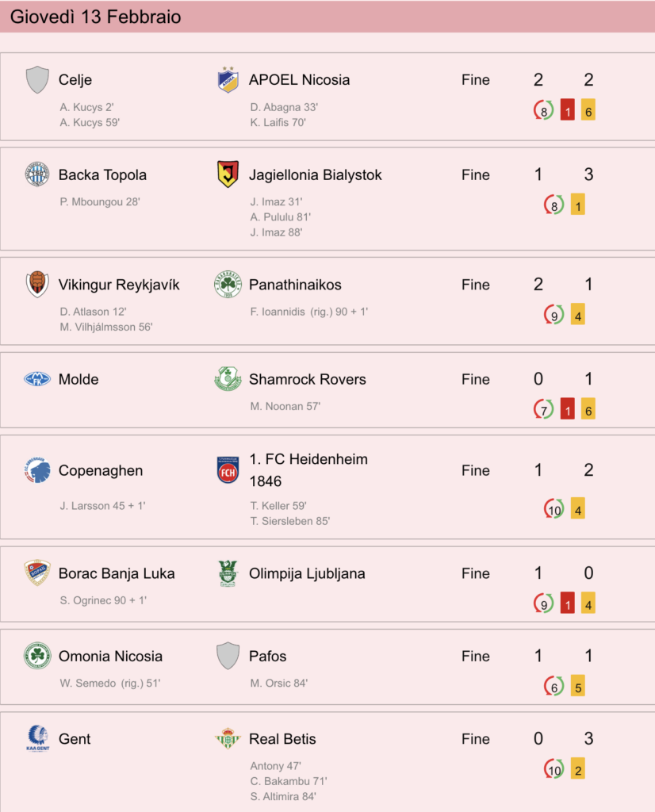
Task: Select the Backa Topola team name
Action: (102, 174)
